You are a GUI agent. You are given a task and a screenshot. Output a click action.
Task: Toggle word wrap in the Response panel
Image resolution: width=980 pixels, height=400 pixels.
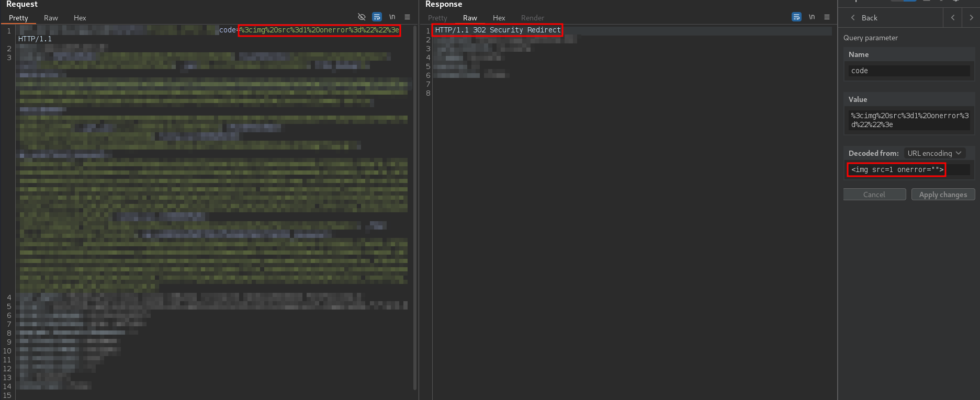coord(796,17)
